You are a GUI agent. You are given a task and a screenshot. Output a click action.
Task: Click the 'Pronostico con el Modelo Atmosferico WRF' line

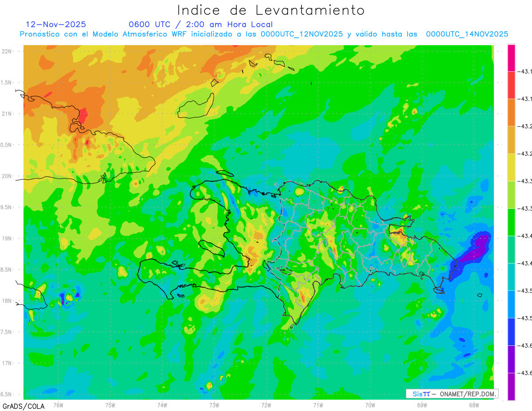point(264,34)
